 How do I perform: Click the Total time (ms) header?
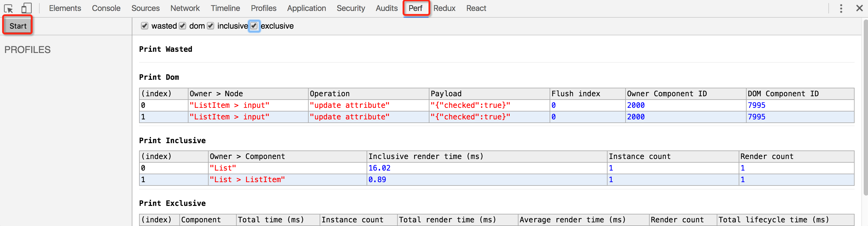point(278,220)
